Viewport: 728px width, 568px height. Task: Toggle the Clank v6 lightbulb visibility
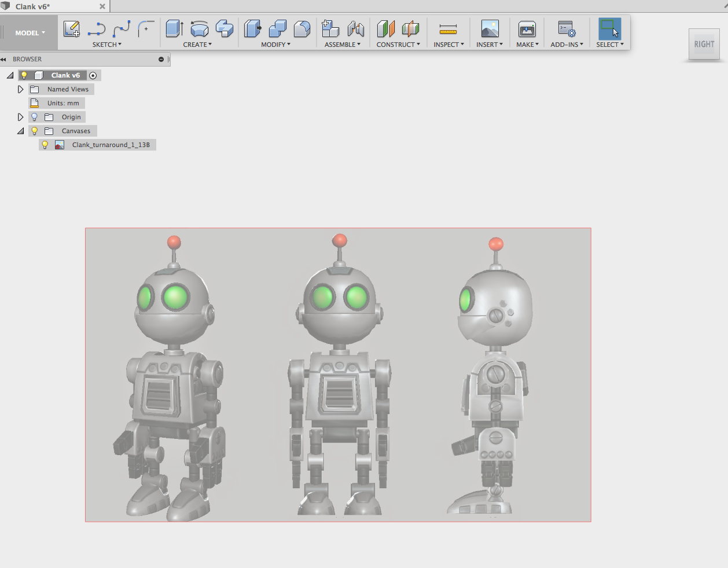pos(24,75)
